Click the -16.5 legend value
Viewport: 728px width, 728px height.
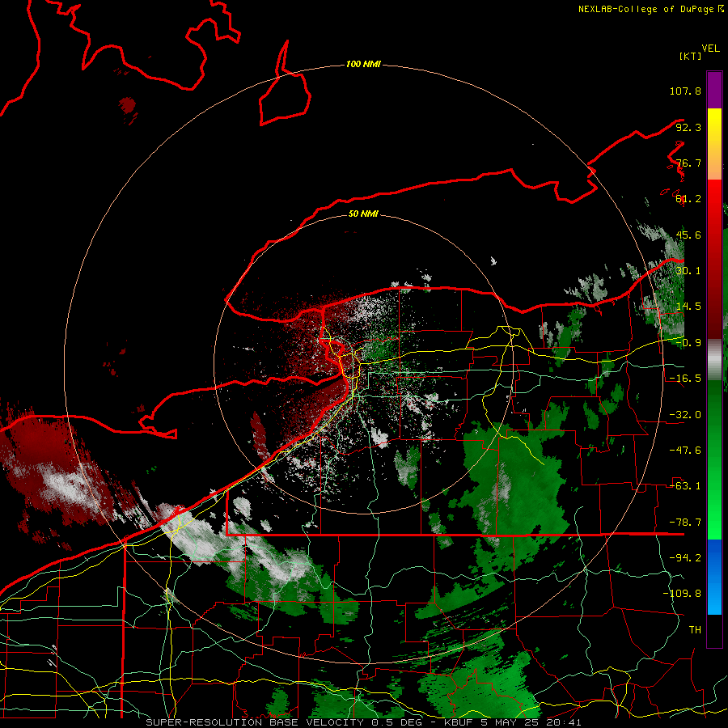point(685,379)
